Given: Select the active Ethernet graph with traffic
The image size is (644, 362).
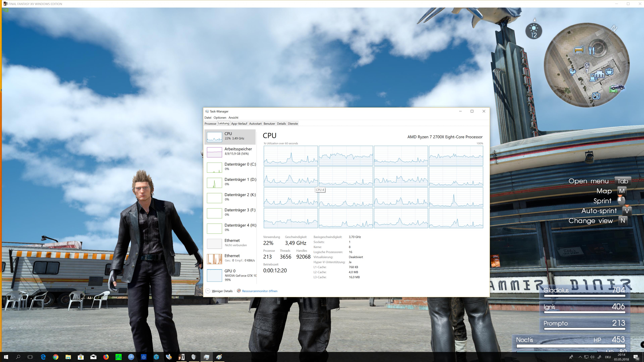Looking at the screenshot, I should (x=214, y=259).
